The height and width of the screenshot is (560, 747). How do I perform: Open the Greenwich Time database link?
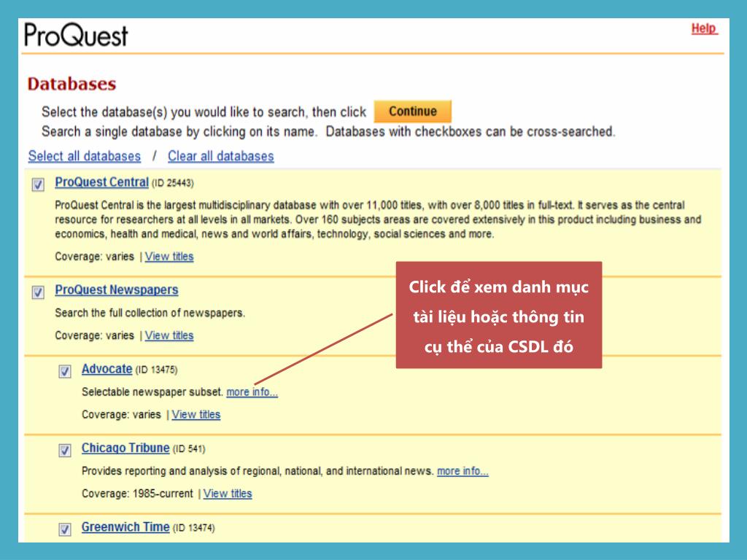(125, 526)
